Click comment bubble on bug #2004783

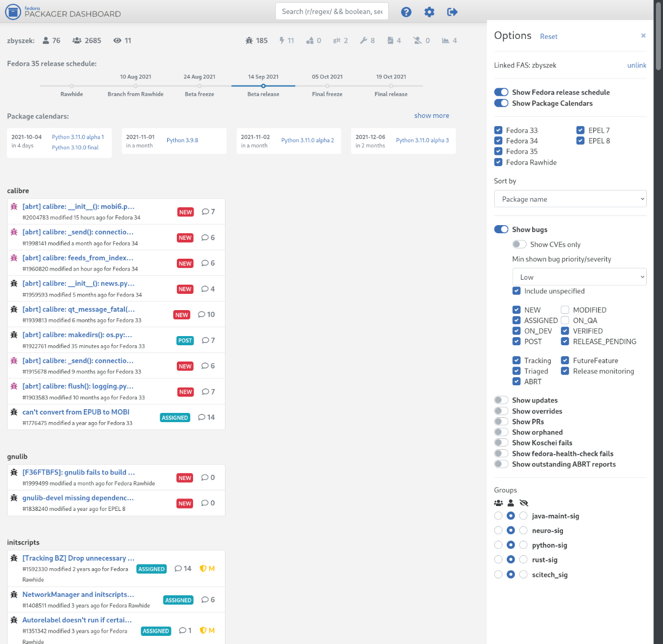pyautogui.click(x=205, y=212)
